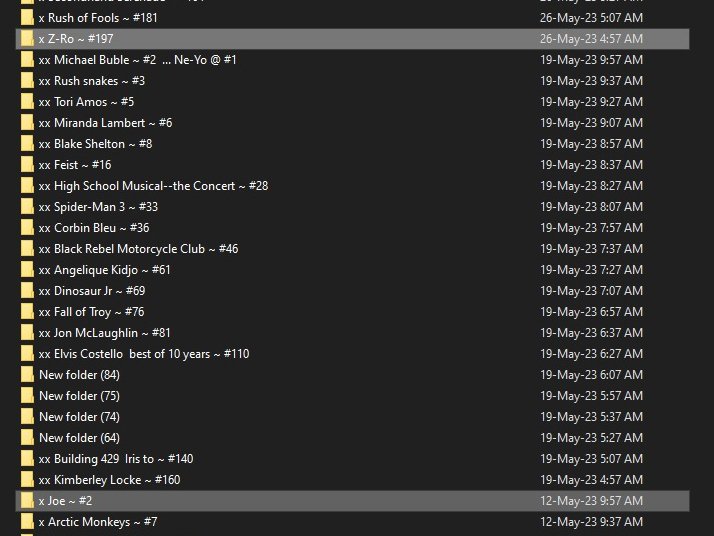Select Elvis Costello best of 10 years
714x536 pixels.
(x=144, y=354)
